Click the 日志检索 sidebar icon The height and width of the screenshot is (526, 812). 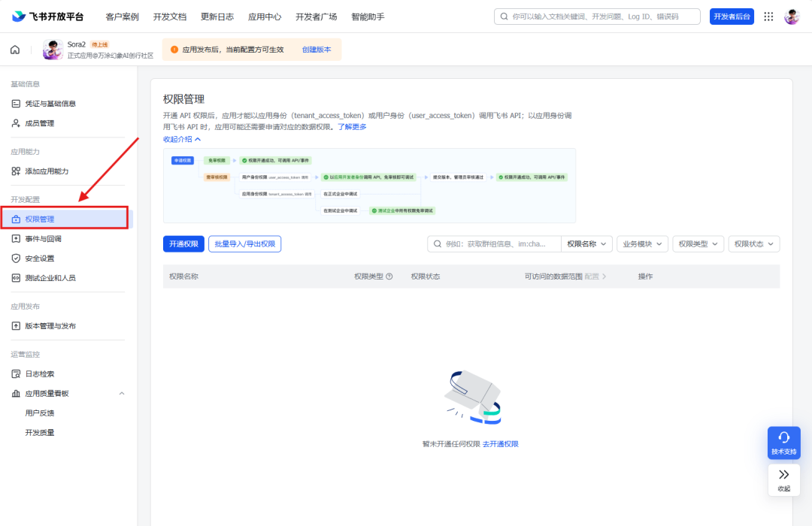tap(16, 373)
